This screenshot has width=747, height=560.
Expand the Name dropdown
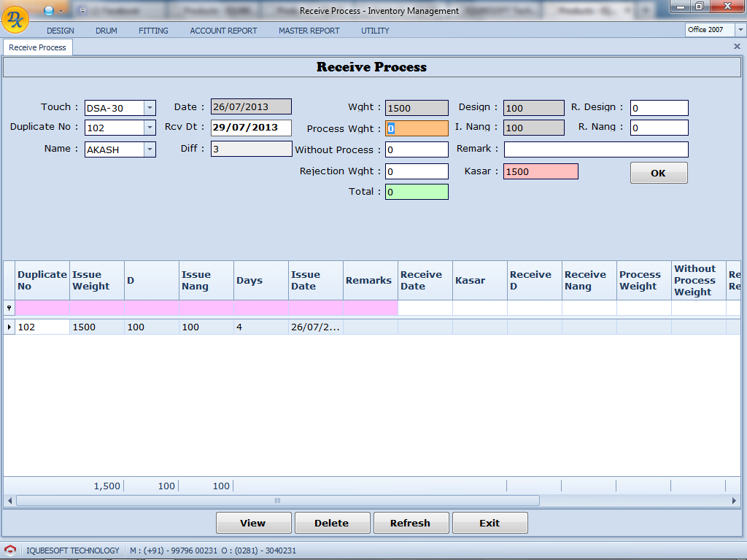point(150,149)
